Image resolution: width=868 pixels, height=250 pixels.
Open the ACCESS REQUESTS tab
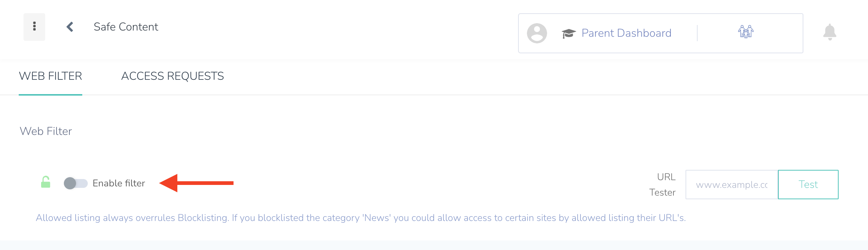pyautogui.click(x=172, y=76)
